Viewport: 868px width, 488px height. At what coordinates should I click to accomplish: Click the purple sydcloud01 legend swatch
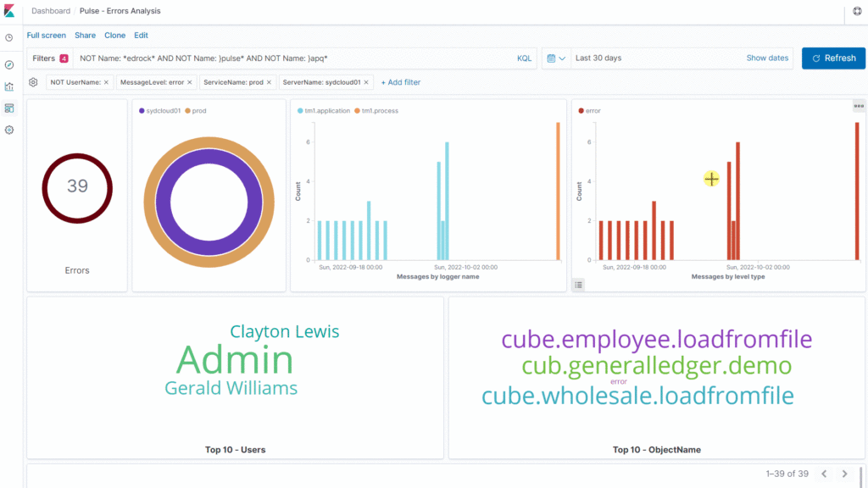click(x=142, y=111)
